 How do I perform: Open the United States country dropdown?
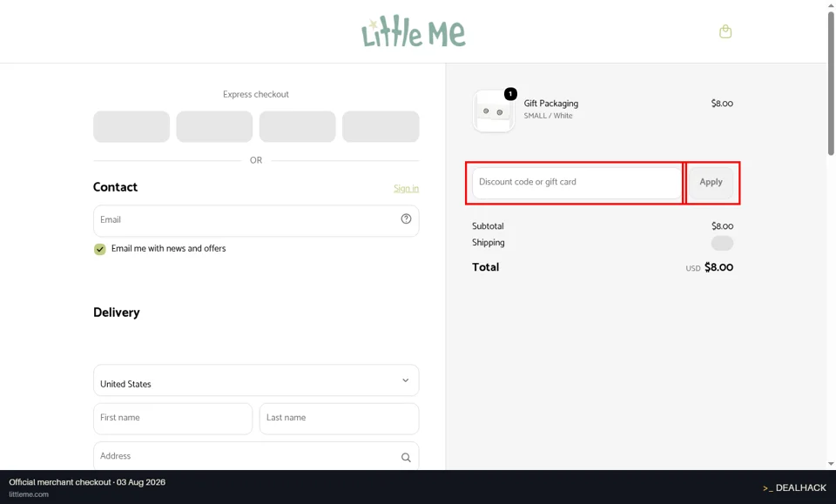coord(256,380)
